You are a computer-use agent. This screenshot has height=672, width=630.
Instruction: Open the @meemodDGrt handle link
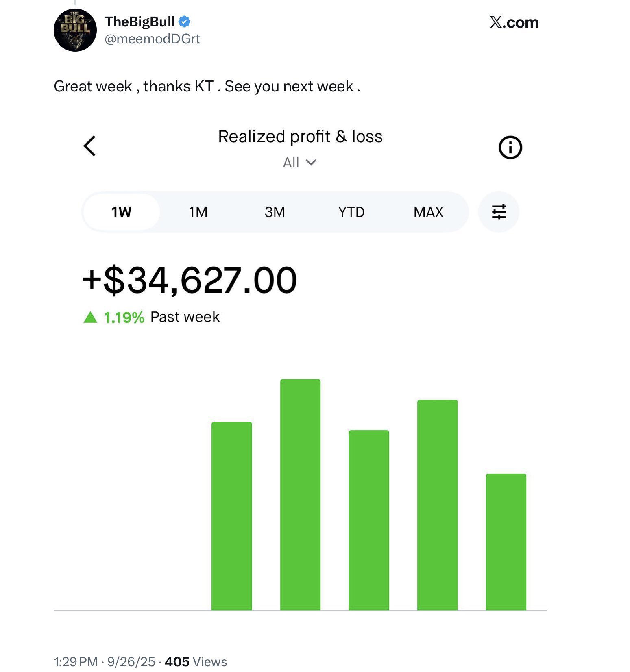tap(153, 39)
